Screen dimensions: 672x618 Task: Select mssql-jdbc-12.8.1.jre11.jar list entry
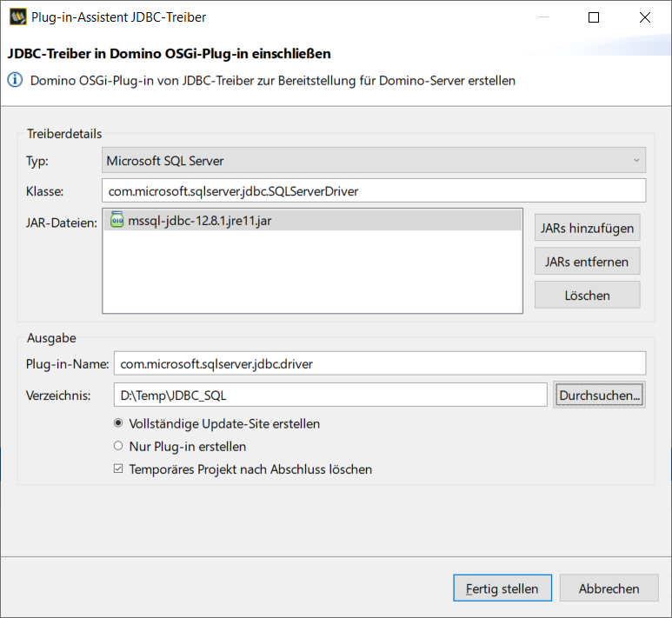pyautogui.click(x=312, y=220)
